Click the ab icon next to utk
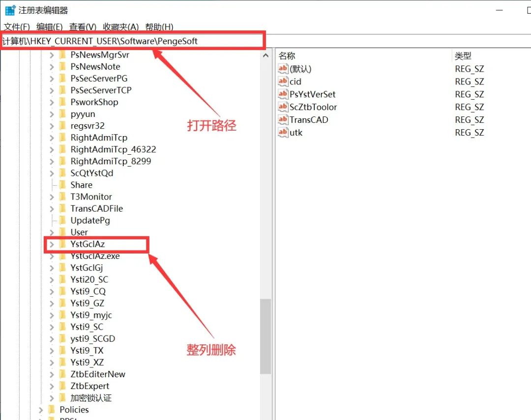The image size is (531, 420). [x=283, y=133]
